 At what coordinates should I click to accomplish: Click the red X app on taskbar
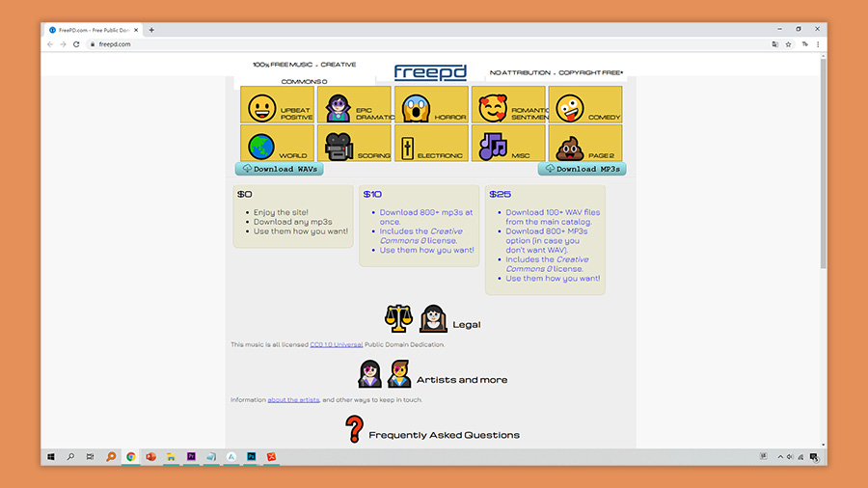(271, 456)
